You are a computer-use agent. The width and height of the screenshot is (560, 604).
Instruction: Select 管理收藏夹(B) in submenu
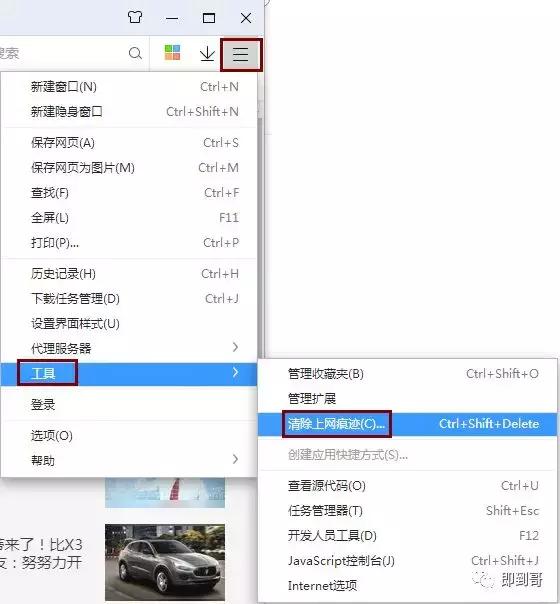tap(407, 374)
